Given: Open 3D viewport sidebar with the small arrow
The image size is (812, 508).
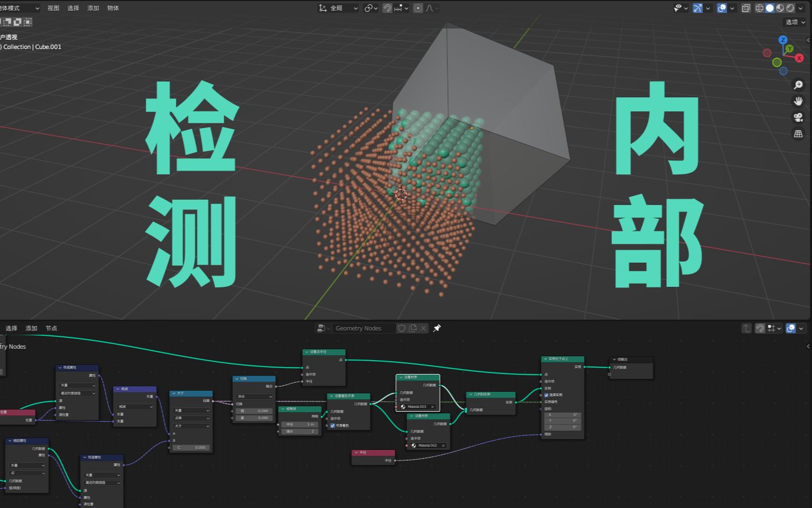Looking at the screenshot, I should (x=808, y=40).
